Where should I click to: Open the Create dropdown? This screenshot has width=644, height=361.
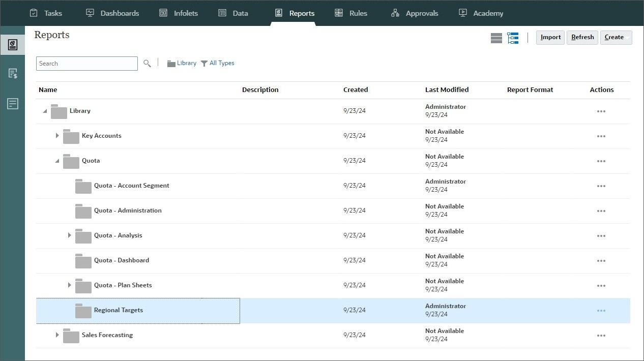pyautogui.click(x=615, y=37)
